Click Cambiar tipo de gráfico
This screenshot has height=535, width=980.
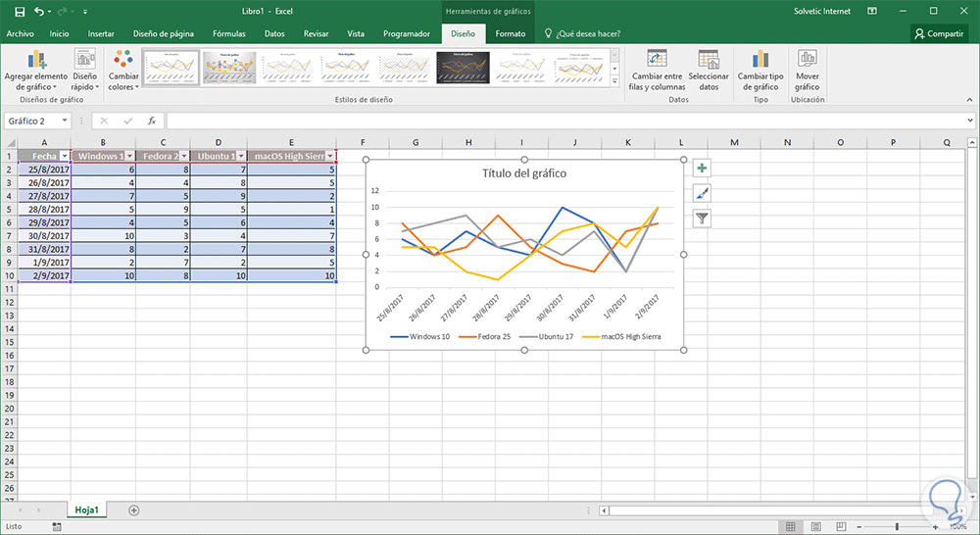(760, 71)
